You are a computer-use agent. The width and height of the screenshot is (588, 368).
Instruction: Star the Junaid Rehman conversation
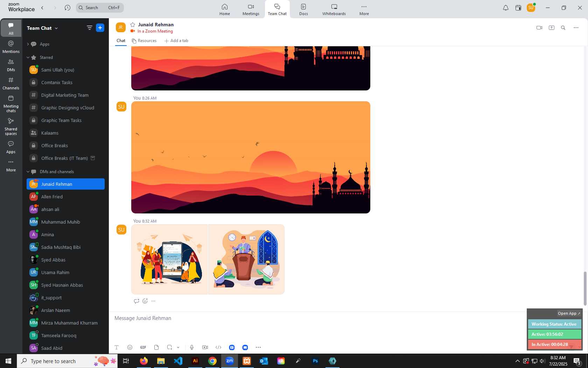coord(133,25)
